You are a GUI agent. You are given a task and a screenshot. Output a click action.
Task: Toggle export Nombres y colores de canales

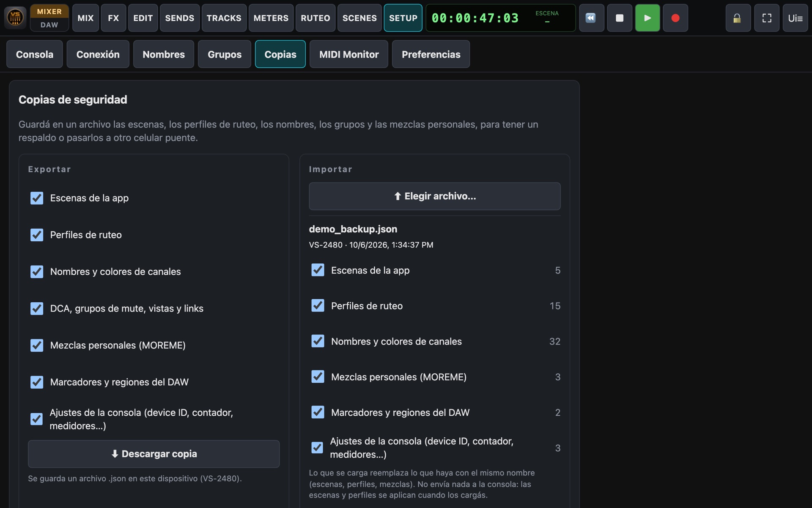(37, 272)
